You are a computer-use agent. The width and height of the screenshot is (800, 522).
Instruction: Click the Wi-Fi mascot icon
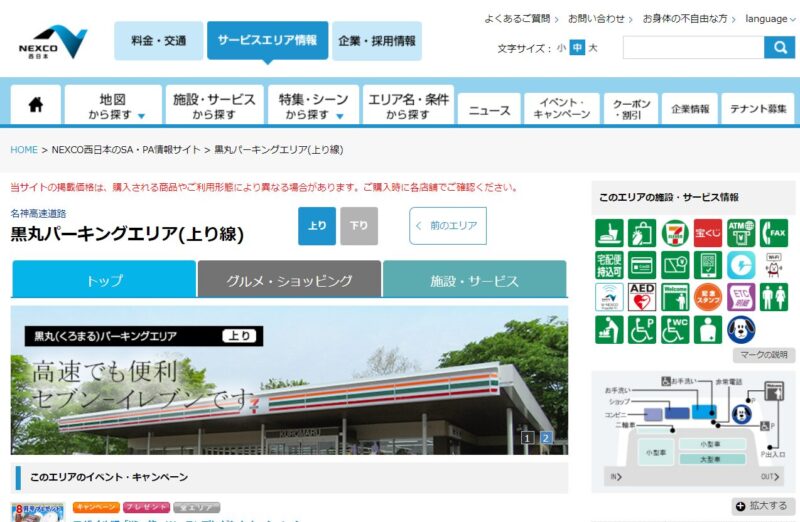coord(774,265)
